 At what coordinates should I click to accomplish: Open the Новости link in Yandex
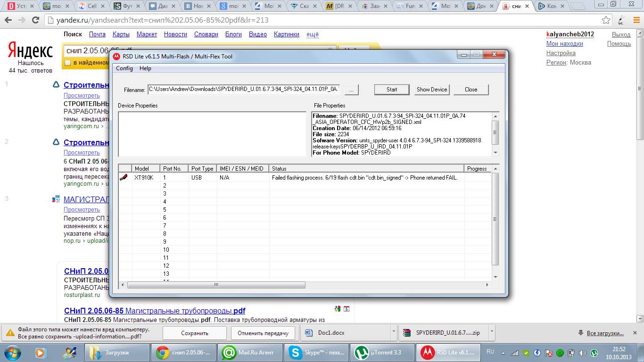coord(175,34)
